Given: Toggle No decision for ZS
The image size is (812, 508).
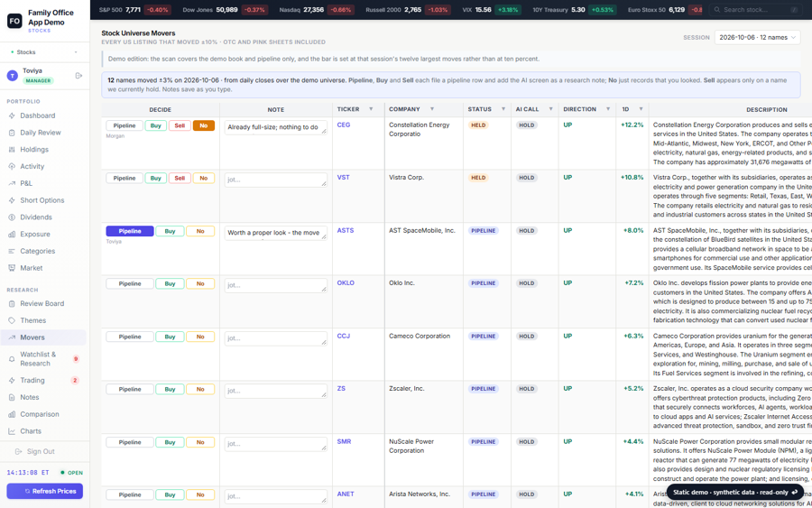Looking at the screenshot, I should point(200,390).
